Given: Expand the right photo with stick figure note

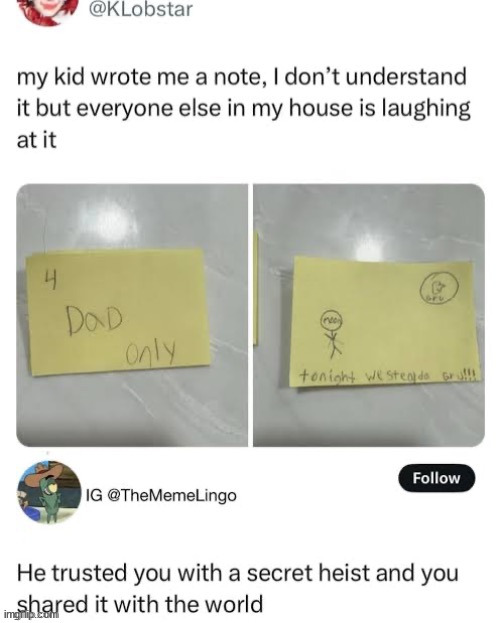Looking at the screenshot, I should pos(369,315).
